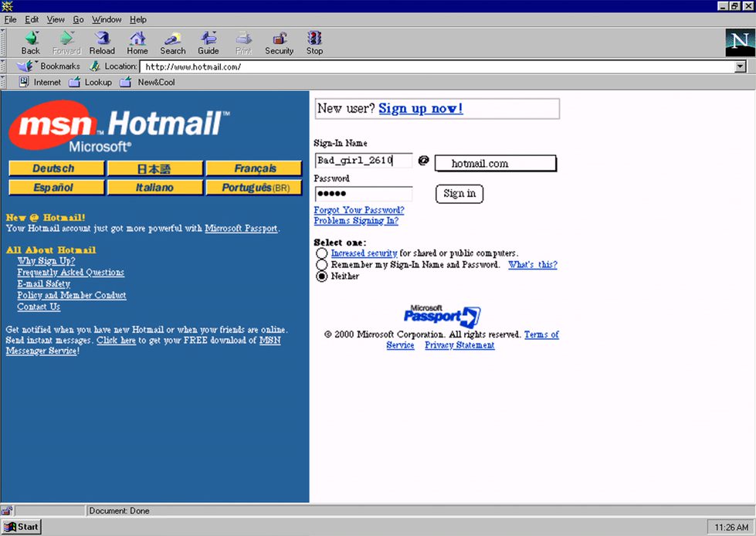Follow the Sign up now! link
The image size is (756, 536).
[420, 108]
